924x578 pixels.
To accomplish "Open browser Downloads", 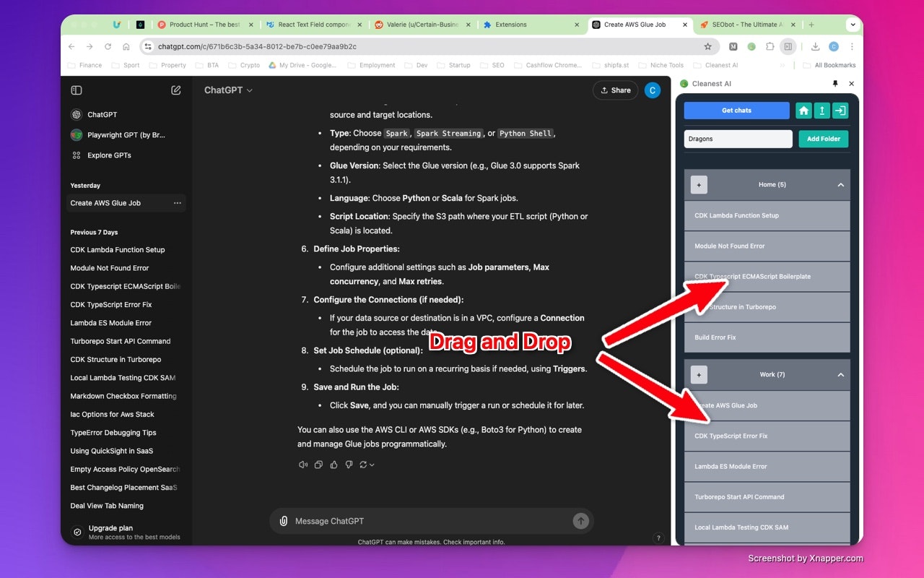I will tap(815, 46).
